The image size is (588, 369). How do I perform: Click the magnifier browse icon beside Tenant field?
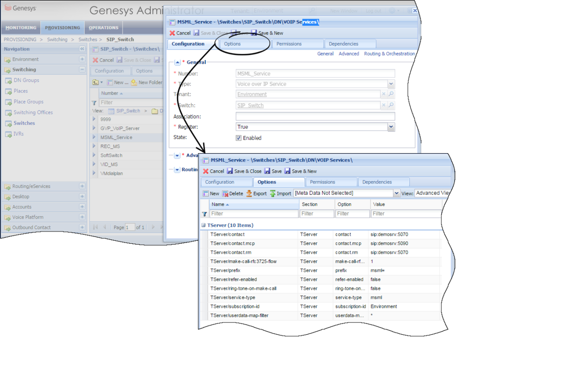click(x=391, y=94)
